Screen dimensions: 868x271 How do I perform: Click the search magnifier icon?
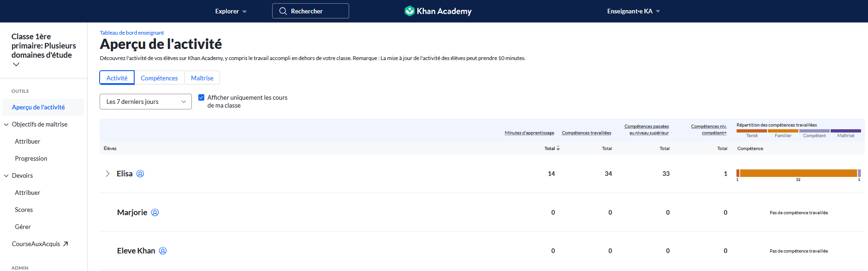(283, 11)
